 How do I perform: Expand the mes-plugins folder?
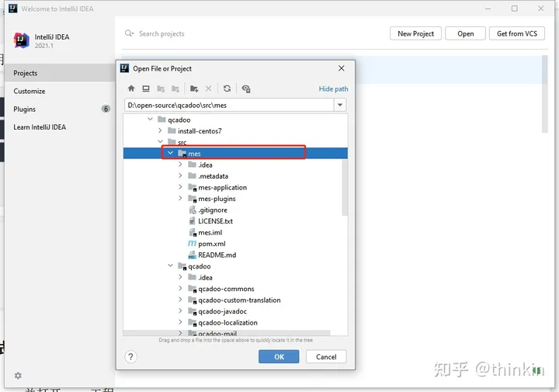click(180, 198)
